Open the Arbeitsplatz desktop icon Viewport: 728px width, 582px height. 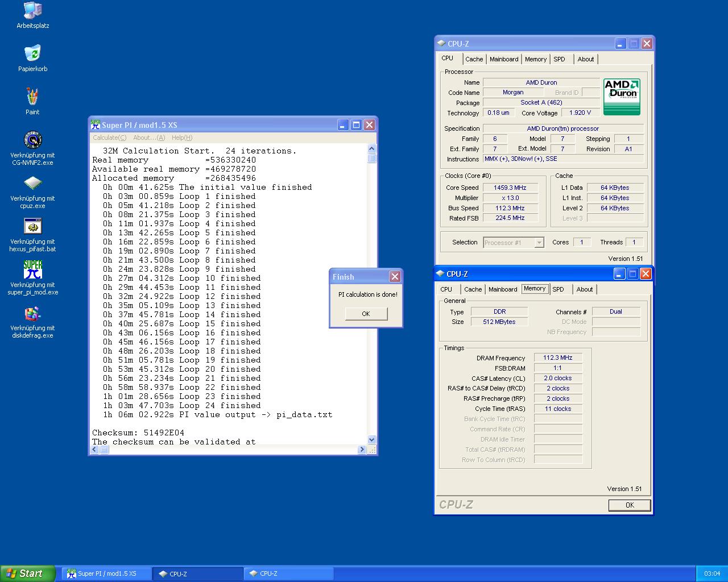pyautogui.click(x=32, y=10)
